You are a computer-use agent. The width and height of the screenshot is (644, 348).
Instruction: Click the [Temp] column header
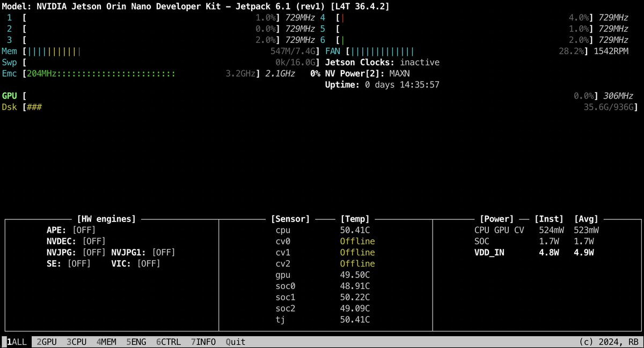pyautogui.click(x=355, y=219)
